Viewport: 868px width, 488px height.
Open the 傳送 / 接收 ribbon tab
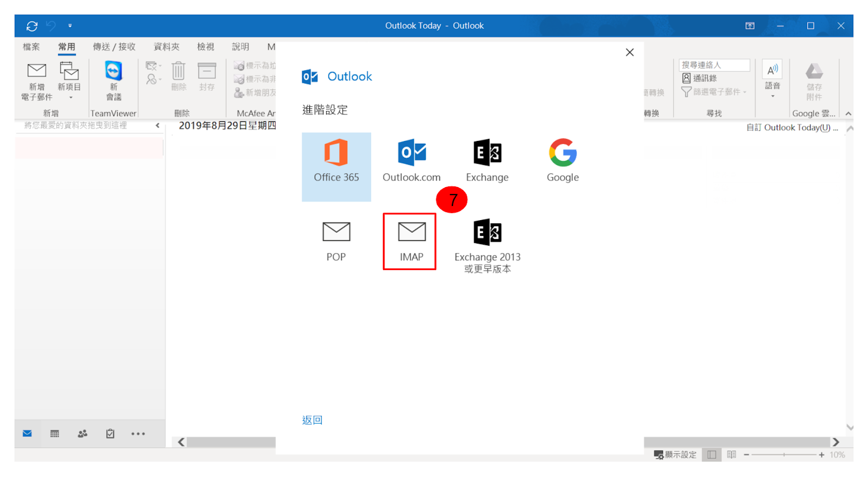pyautogui.click(x=114, y=47)
